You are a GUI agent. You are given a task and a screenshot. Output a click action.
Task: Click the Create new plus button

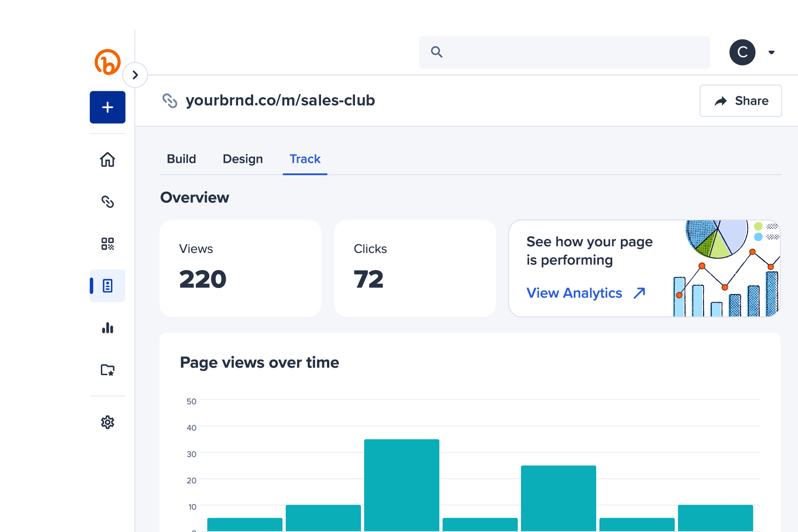107,107
